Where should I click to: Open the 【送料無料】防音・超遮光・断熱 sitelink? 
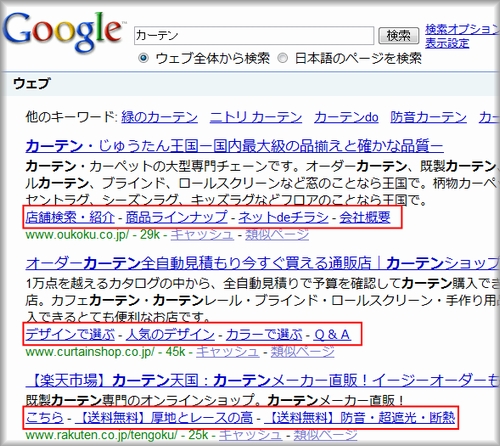click(x=360, y=417)
